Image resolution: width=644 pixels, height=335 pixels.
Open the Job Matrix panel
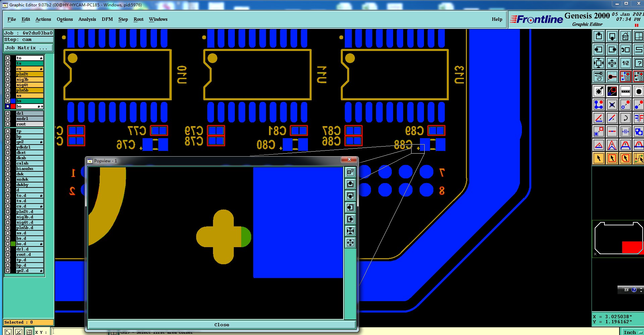(x=28, y=48)
